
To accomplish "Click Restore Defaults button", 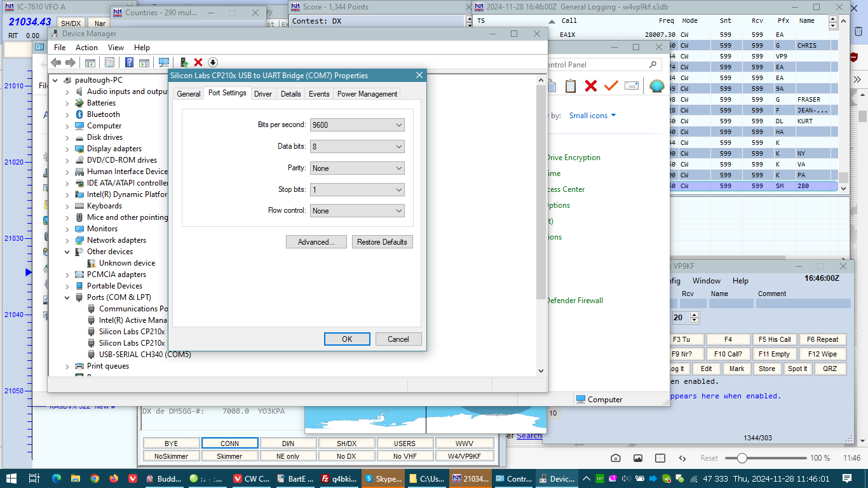I will pyautogui.click(x=382, y=242).
